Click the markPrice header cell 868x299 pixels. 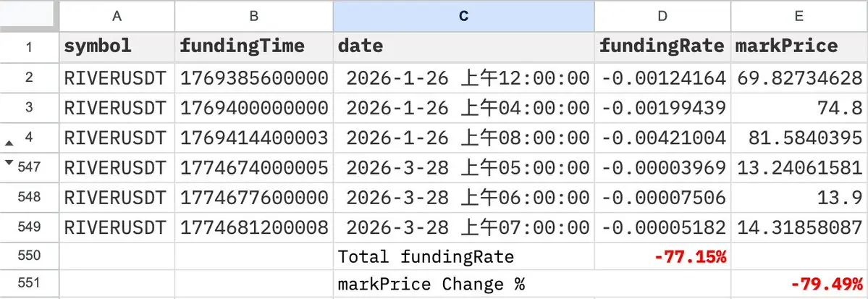click(x=799, y=47)
